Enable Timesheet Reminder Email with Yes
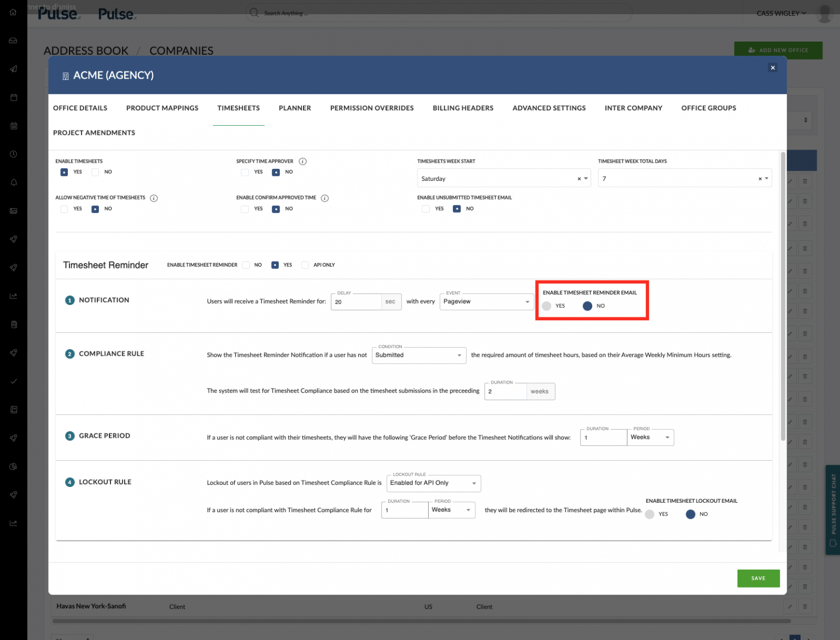The image size is (840, 640). (x=546, y=306)
